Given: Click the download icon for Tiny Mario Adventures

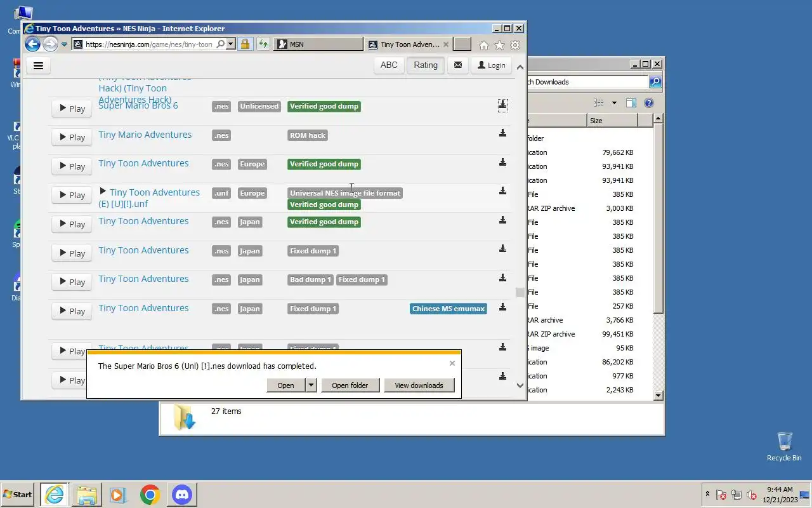Looking at the screenshot, I should tap(502, 133).
